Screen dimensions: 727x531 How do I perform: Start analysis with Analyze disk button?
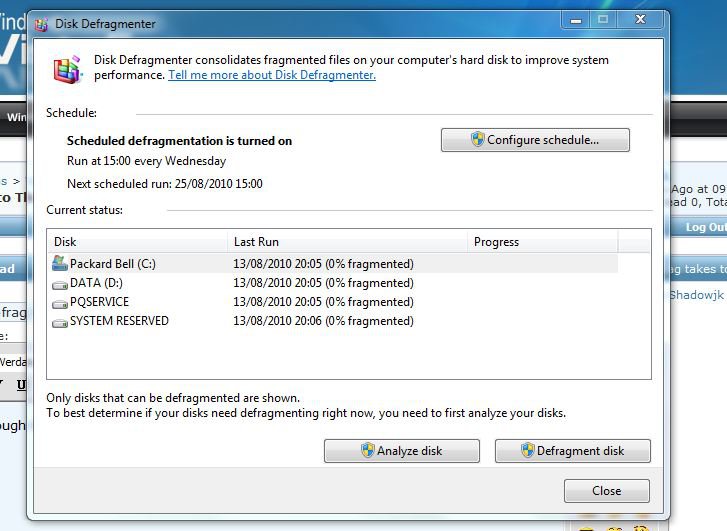click(x=402, y=451)
